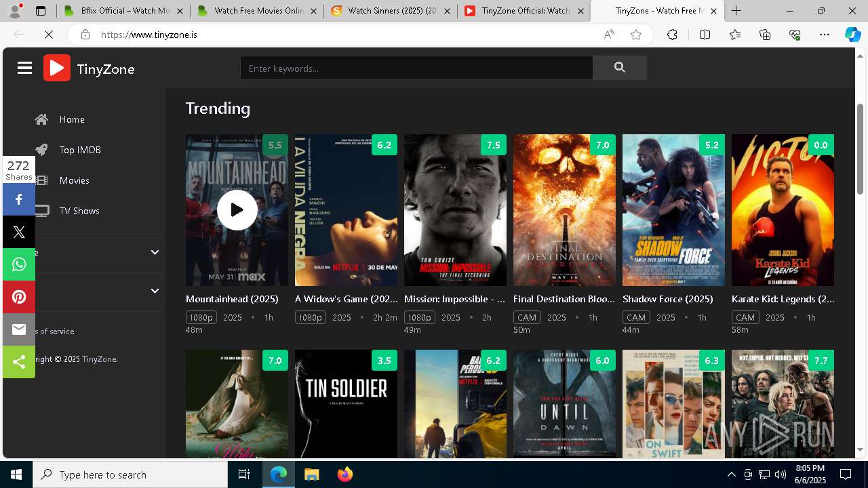This screenshot has width=868, height=488.
Task: Open the Final Destination Bloodlines title link
Action: click(564, 299)
